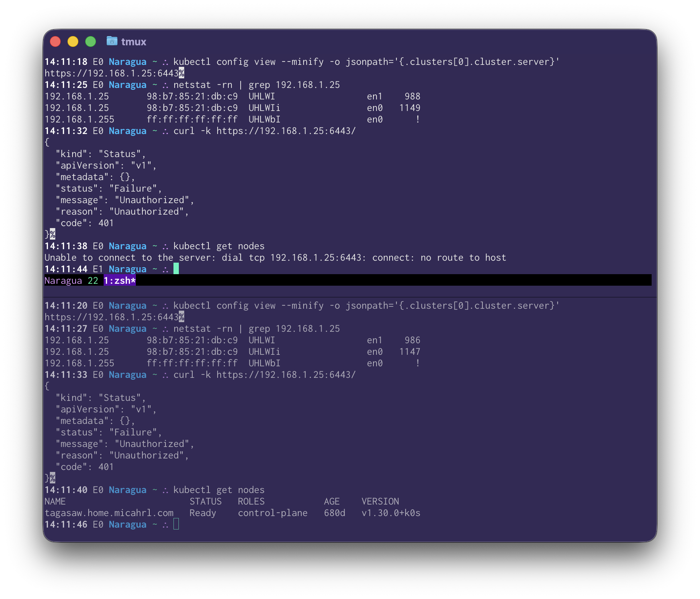Select the node name tagasaw.home.micahrl.com
The width and height of the screenshot is (700, 599).
(109, 513)
